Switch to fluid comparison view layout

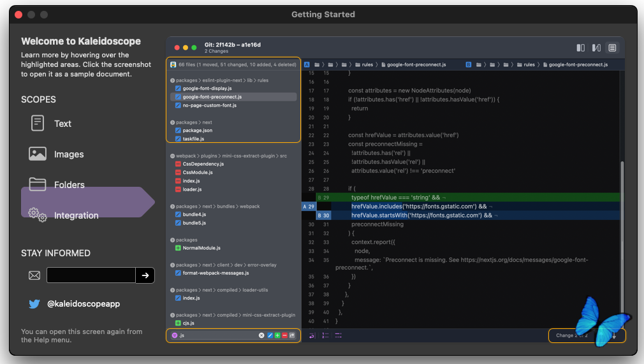(596, 48)
